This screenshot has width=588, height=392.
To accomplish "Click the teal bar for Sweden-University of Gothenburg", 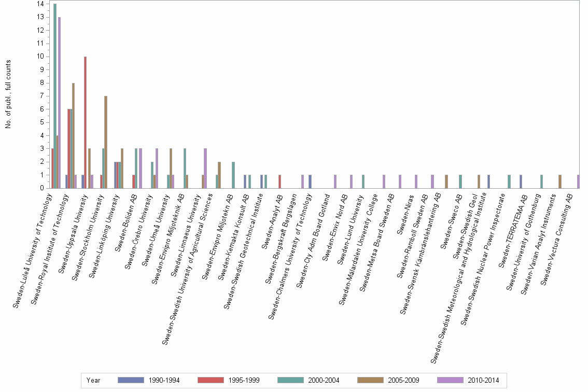I will pyautogui.click(x=542, y=181).
